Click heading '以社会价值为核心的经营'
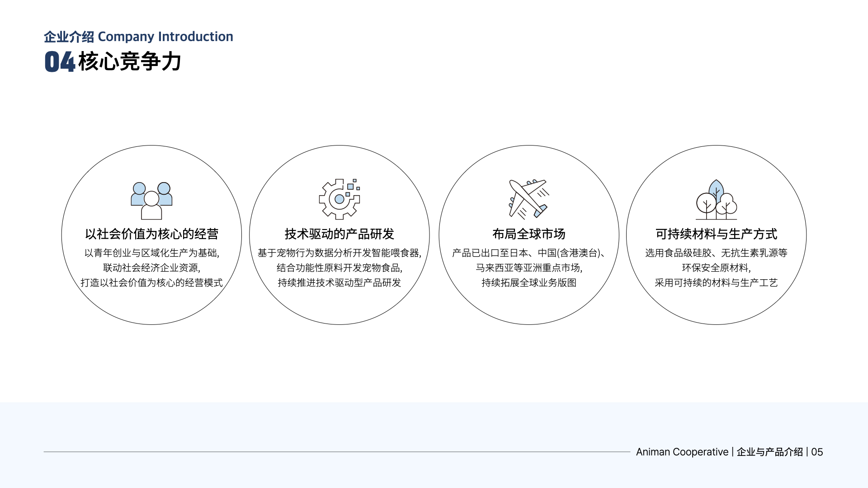The width and height of the screenshot is (868, 488). click(x=151, y=234)
